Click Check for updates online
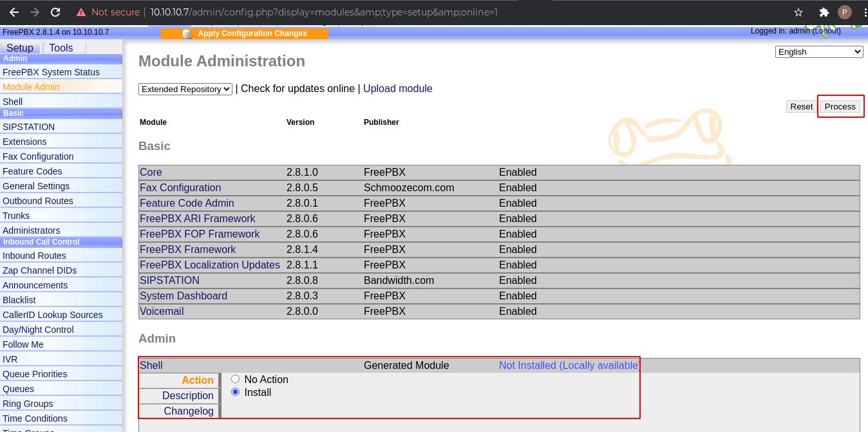868x432 pixels. coord(297,89)
